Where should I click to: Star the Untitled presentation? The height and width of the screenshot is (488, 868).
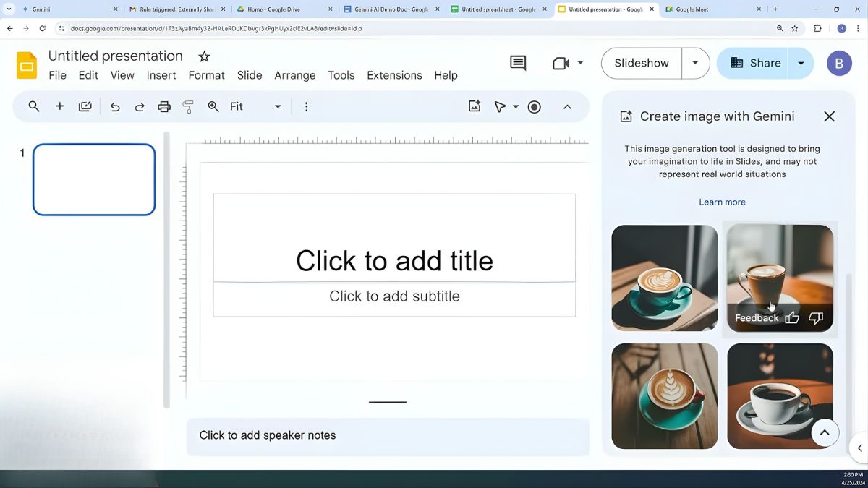coord(203,56)
